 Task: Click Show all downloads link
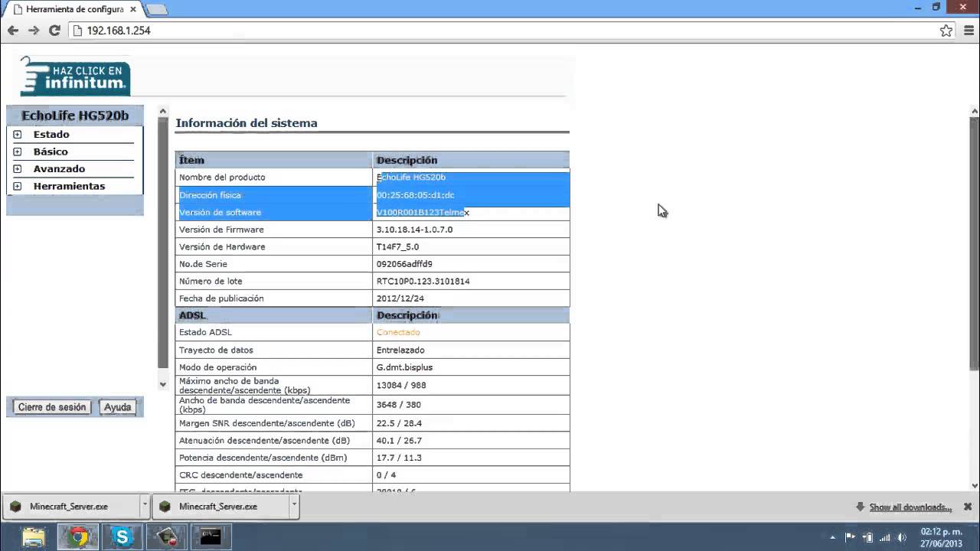coord(910,507)
